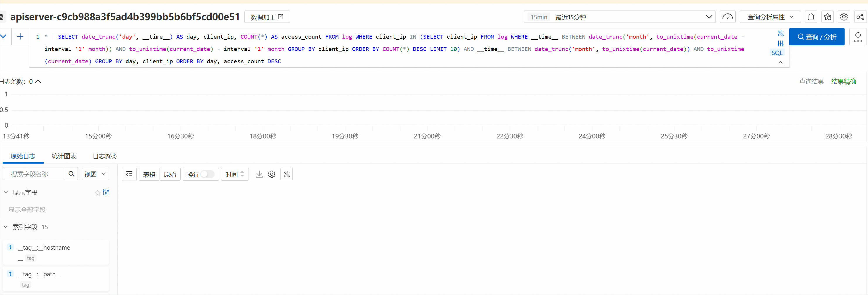The image size is (868, 295).
Task: Click the AUTO refresh button
Action: point(857,37)
